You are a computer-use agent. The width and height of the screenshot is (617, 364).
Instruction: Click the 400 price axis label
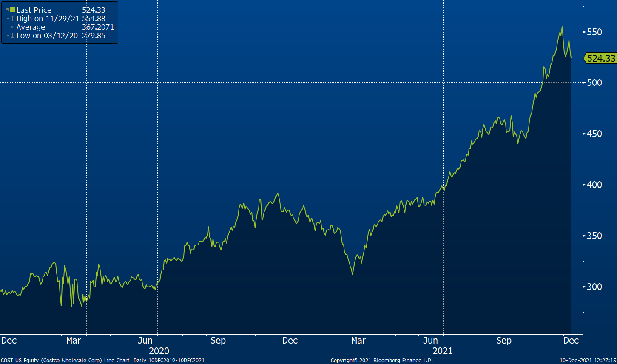pyautogui.click(x=594, y=185)
